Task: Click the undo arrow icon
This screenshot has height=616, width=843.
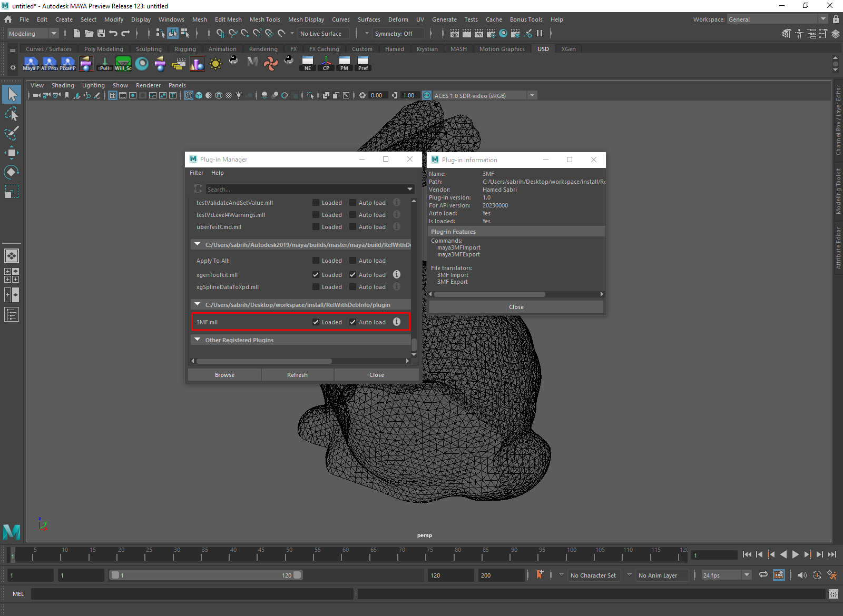Action: (113, 33)
